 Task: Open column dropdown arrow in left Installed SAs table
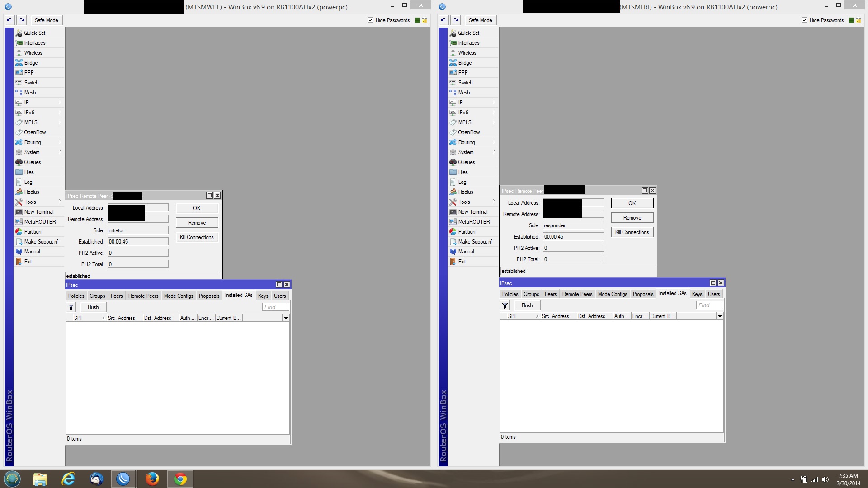click(x=286, y=318)
